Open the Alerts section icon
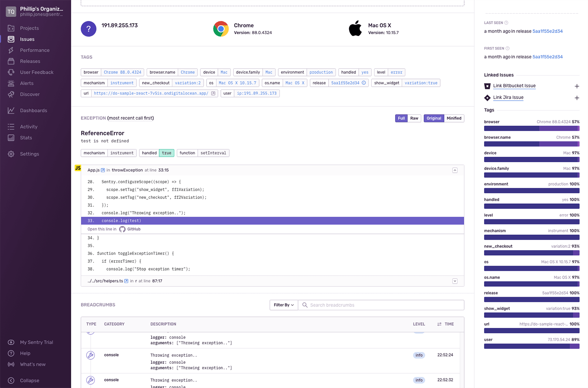This screenshot has width=588, height=388. pos(11,83)
